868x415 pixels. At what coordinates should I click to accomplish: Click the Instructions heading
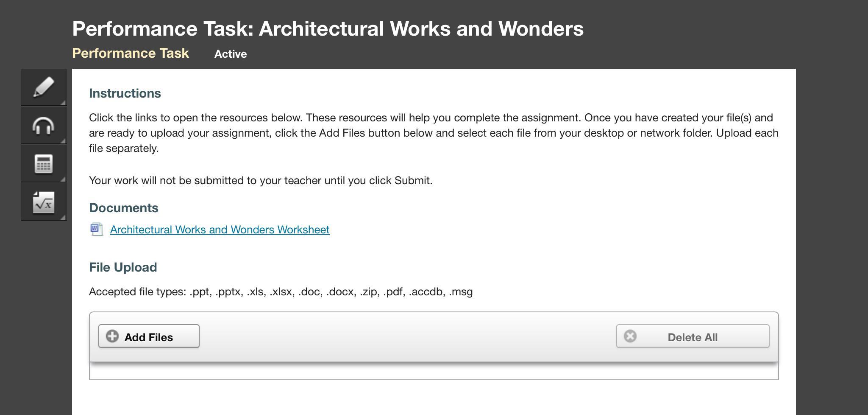click(x=125, y=93)
